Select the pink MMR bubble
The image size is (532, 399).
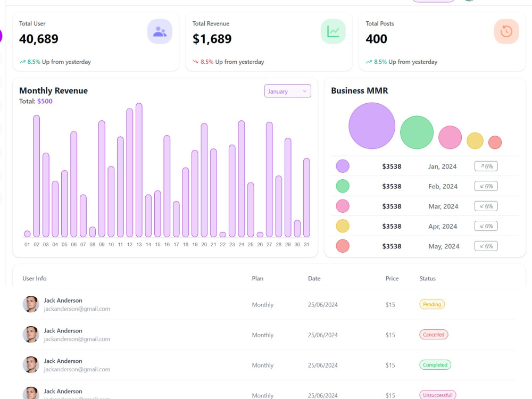coord(450,137)
